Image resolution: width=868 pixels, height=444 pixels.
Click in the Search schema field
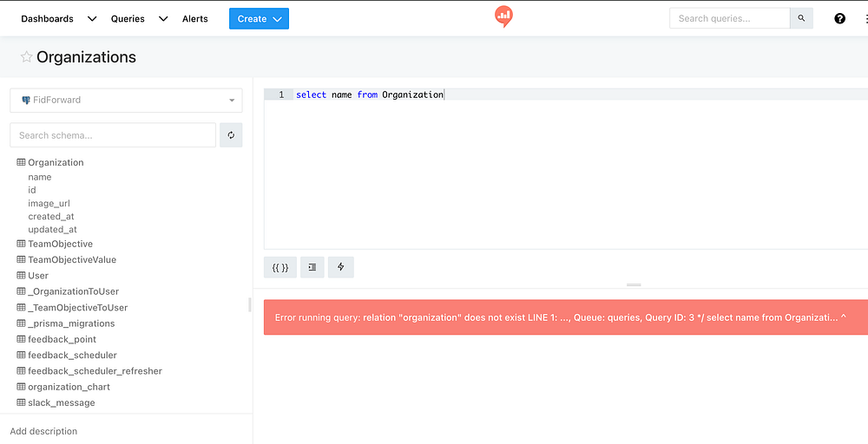113,135
